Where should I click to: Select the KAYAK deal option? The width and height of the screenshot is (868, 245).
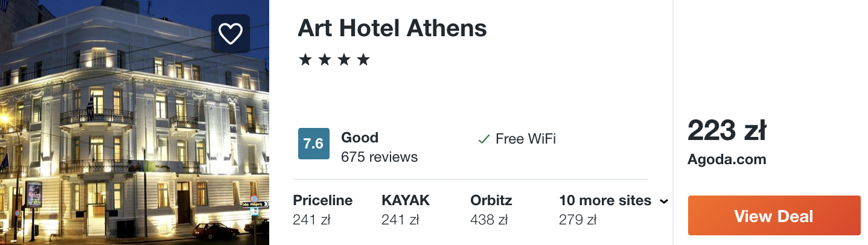406,209
